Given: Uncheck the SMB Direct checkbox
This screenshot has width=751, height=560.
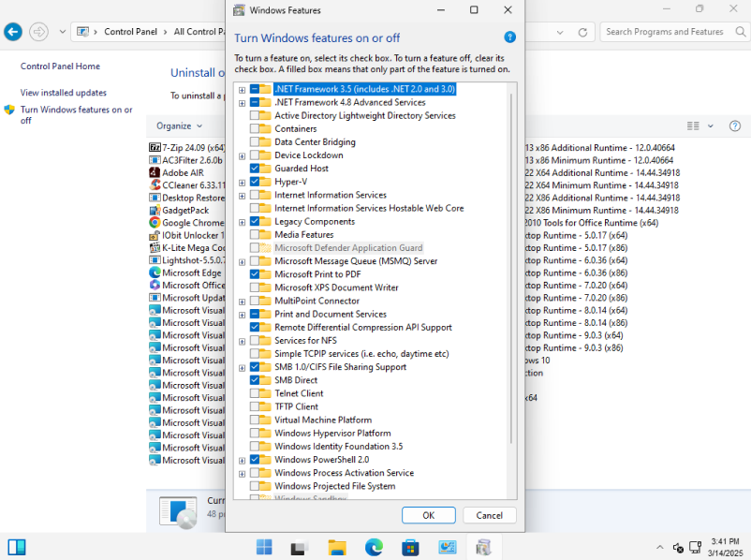Looking at the screenshot, I should tap(255, 380).
